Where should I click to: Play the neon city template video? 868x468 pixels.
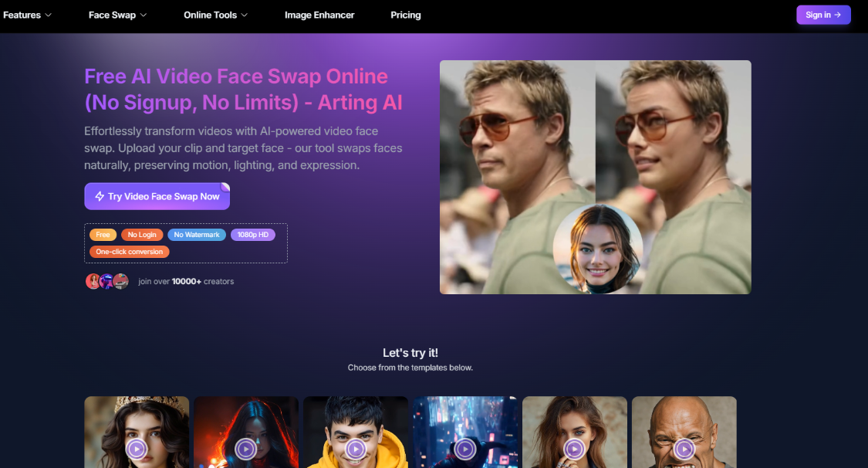(465, 449)
